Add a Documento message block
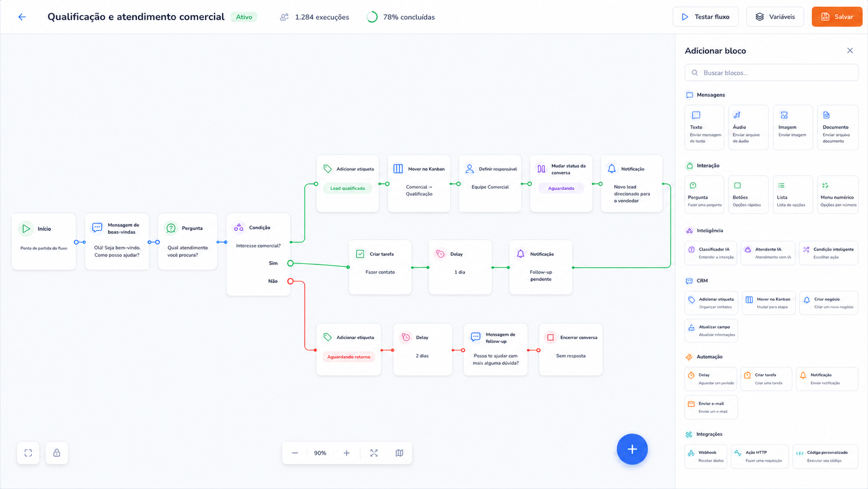The image size is (868, 489). click(837, 127)
